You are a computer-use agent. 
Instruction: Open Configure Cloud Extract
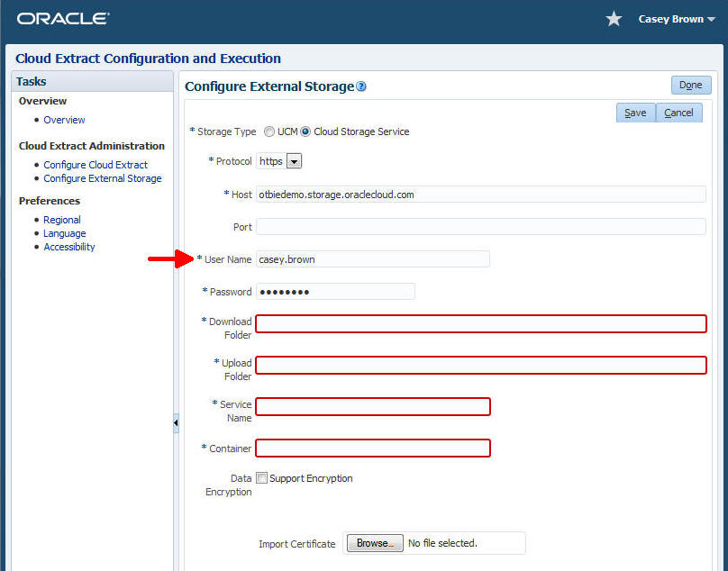pos(95,164)
